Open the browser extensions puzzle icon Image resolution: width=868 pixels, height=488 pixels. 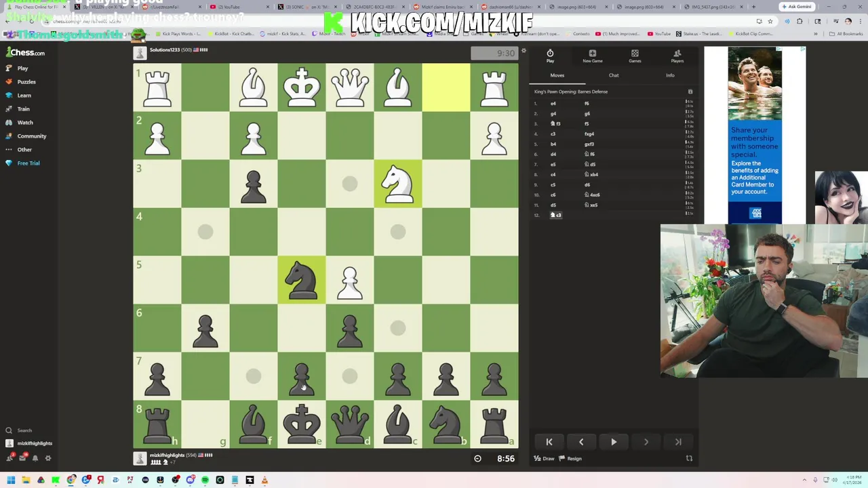pyautogui.click(x=800, y=21)
